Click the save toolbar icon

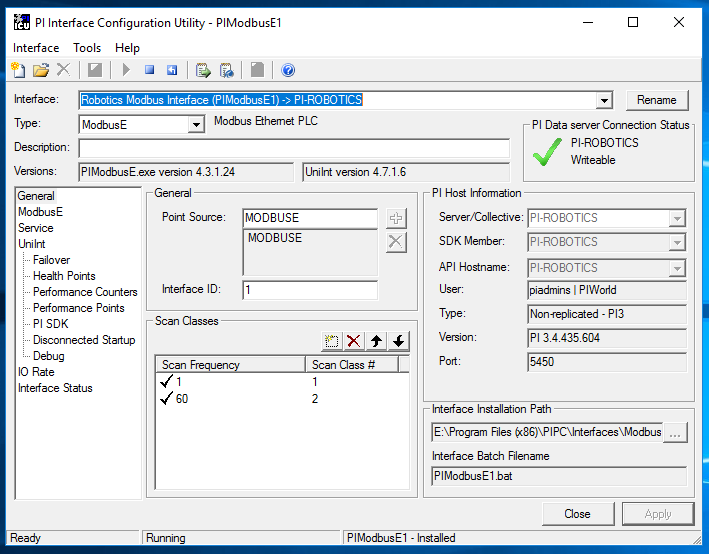[95, 70]
